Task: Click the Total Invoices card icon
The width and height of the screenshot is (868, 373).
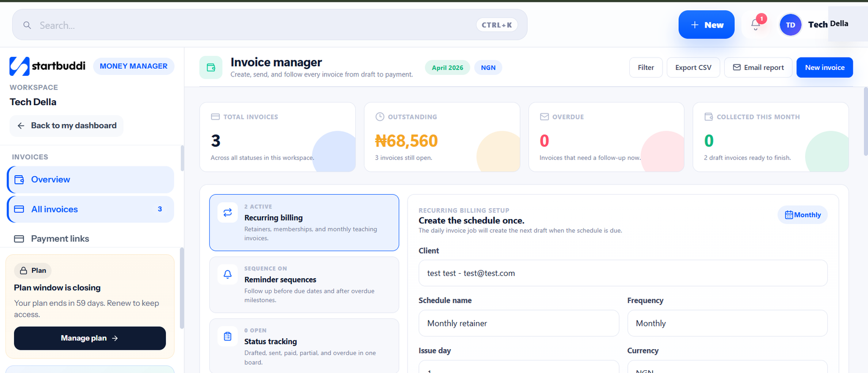Action: click(215, 117)
